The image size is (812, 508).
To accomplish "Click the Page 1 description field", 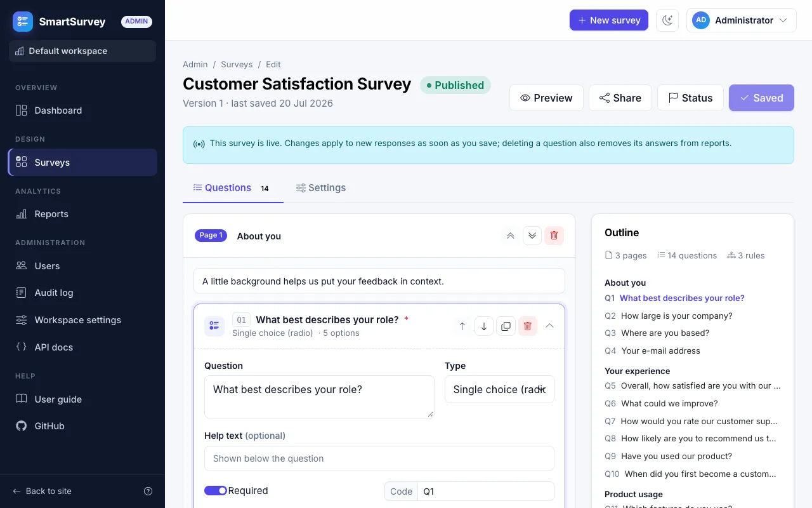I will (x=379, y=281).
